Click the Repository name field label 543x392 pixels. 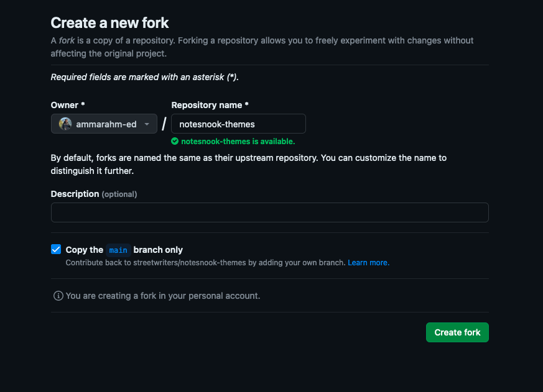coord(210,105)
